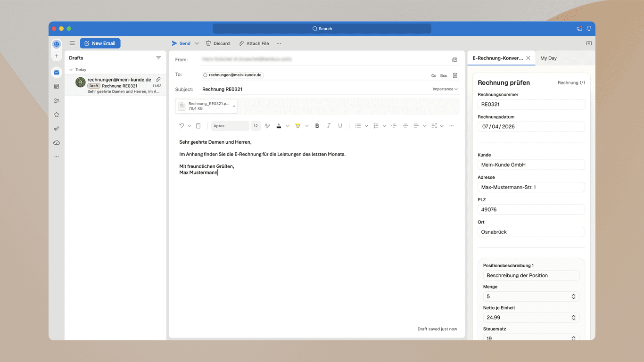Image resolution: width=644 pixels, height=362 pixels.
Task: Apply bold formatting to the email text
Action: click(317, 125)
